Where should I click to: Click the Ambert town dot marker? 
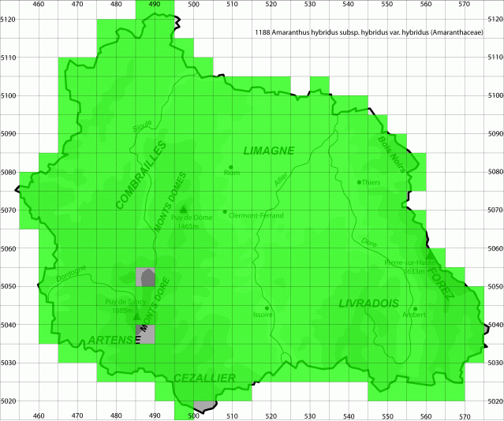(416, 309)
